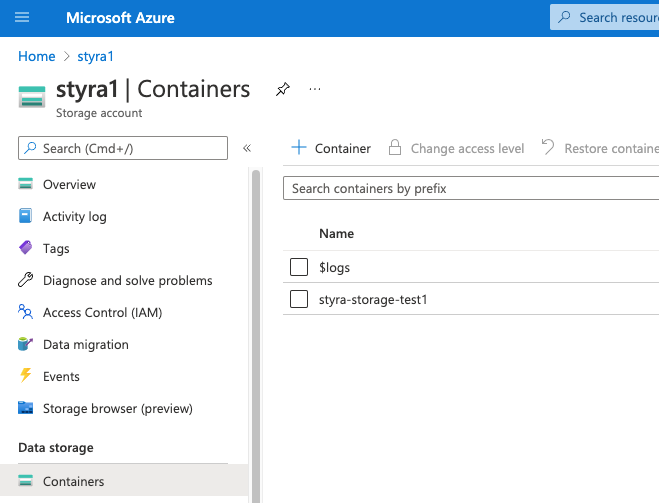Open the hamburger portal menu
Viewport: 659px width, 503px height.
(x=22, y=17)
